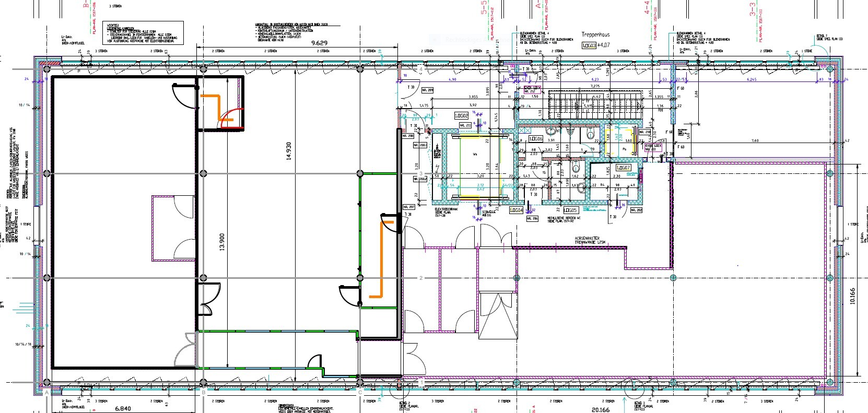Click room label 1.OG04
The height and width of the screenshot is (413, 868).
coord(516,210)
